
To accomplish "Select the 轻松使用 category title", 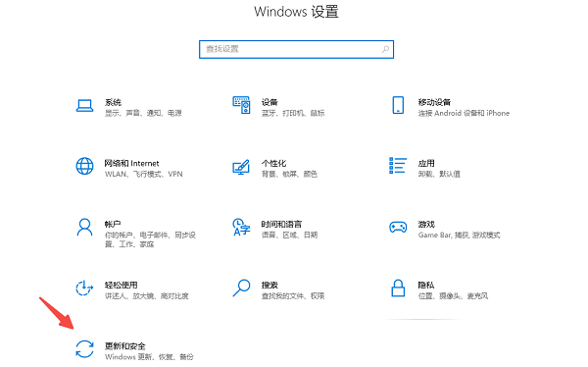I will coord(122,286).
